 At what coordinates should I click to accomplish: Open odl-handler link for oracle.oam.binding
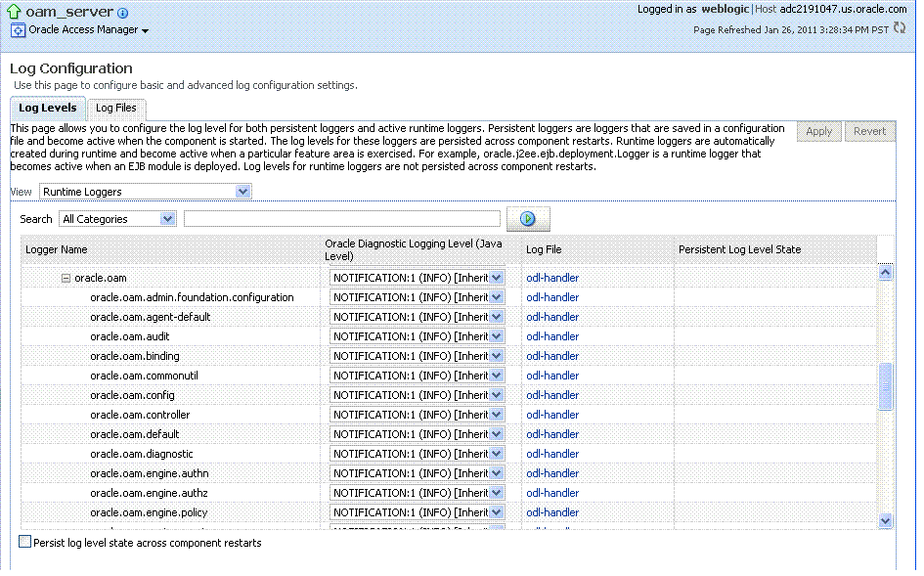click(552, 356)
